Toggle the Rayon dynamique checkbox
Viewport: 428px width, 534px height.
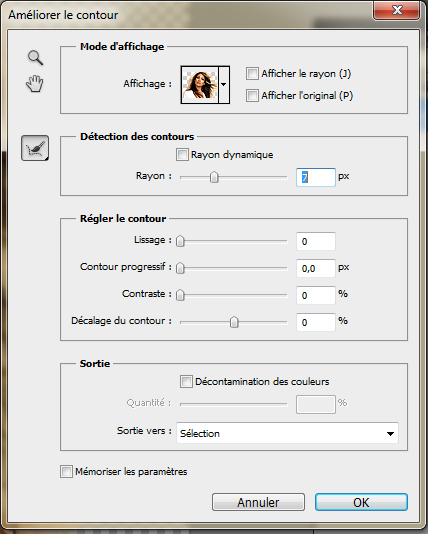point(182,155)
